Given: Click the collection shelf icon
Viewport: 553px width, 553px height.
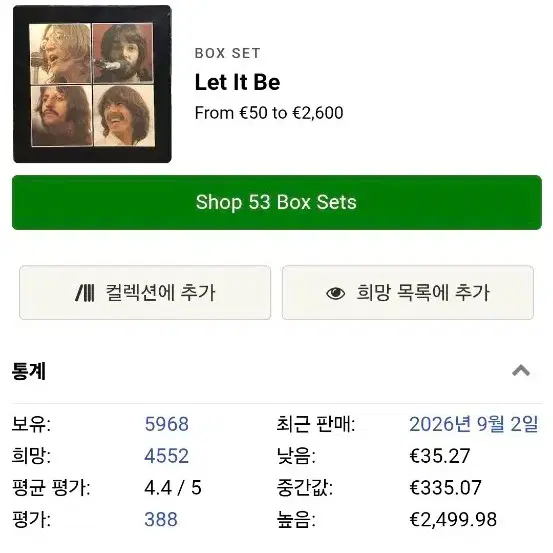Looking at the screenshot, I should coord(85,293).
